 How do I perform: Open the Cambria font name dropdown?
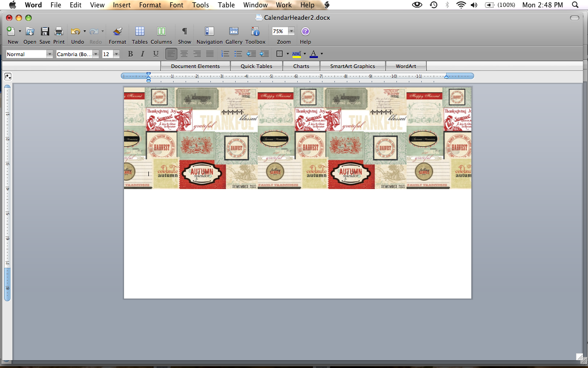(x=96, y=54)
